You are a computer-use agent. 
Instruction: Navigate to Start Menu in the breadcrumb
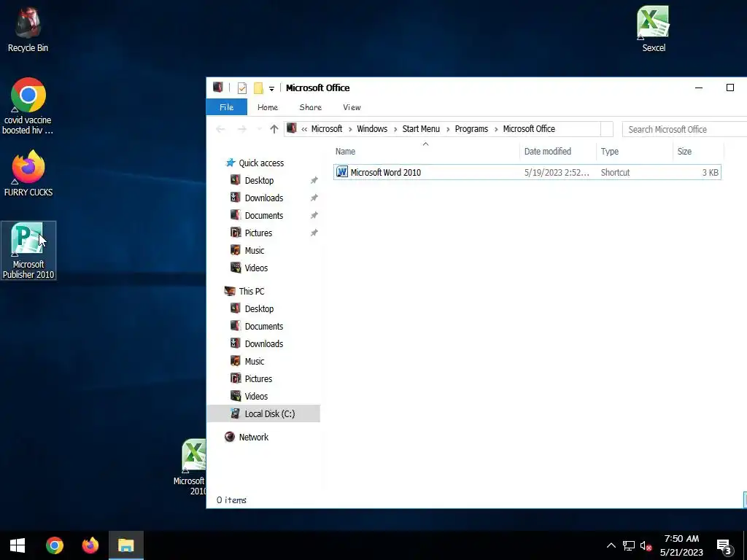[x=421, y=129]
